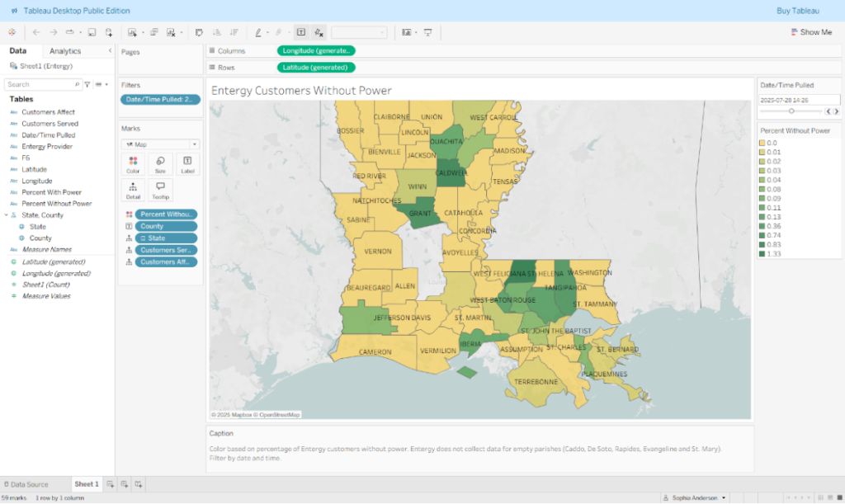Click the field search input box
This screenshot has height=504, width=845.
[43, 84]
